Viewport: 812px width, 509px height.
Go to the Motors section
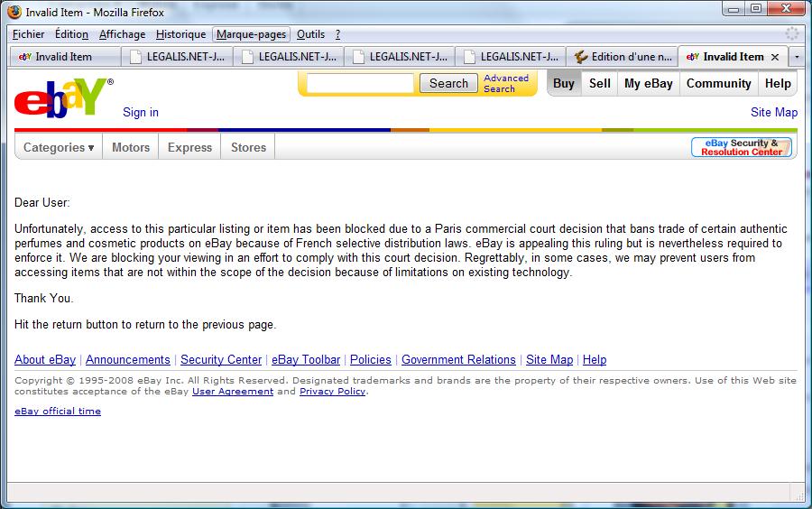[x=131, y=148]
